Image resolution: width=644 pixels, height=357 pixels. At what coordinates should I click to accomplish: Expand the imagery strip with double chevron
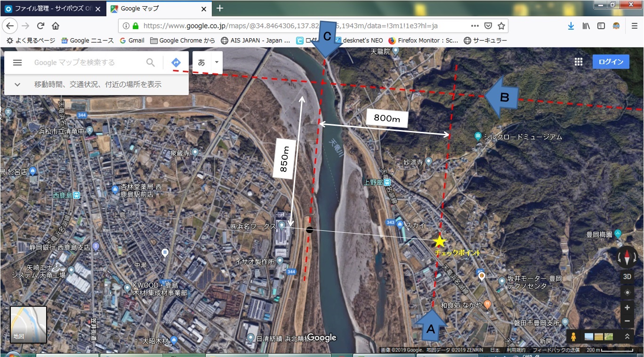coord(627,336)
